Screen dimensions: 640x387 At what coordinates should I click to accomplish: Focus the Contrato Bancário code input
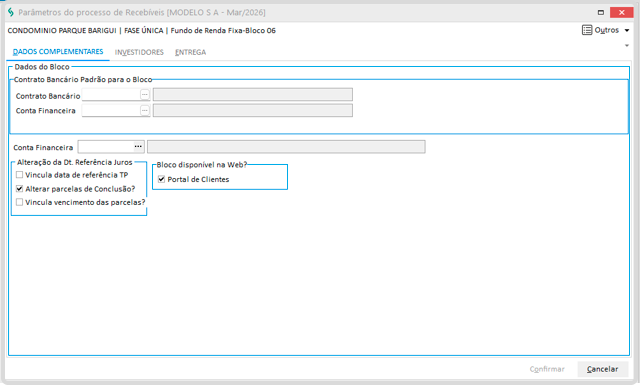[111, 95]
